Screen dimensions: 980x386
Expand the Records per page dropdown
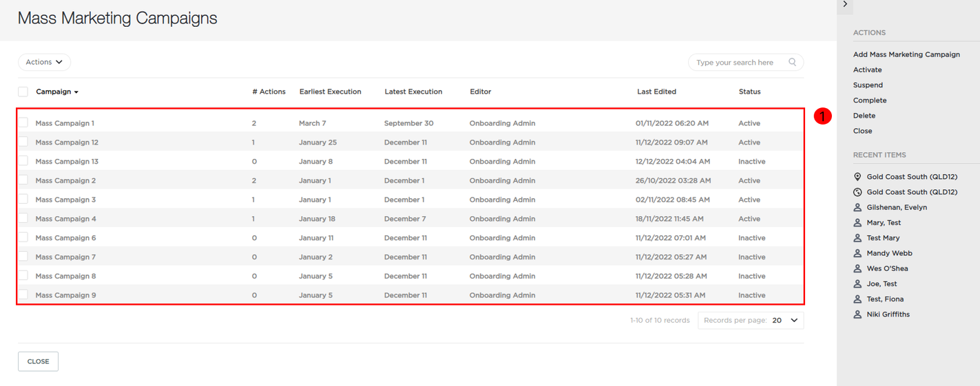pyautogui.click(x=751, y=321)
